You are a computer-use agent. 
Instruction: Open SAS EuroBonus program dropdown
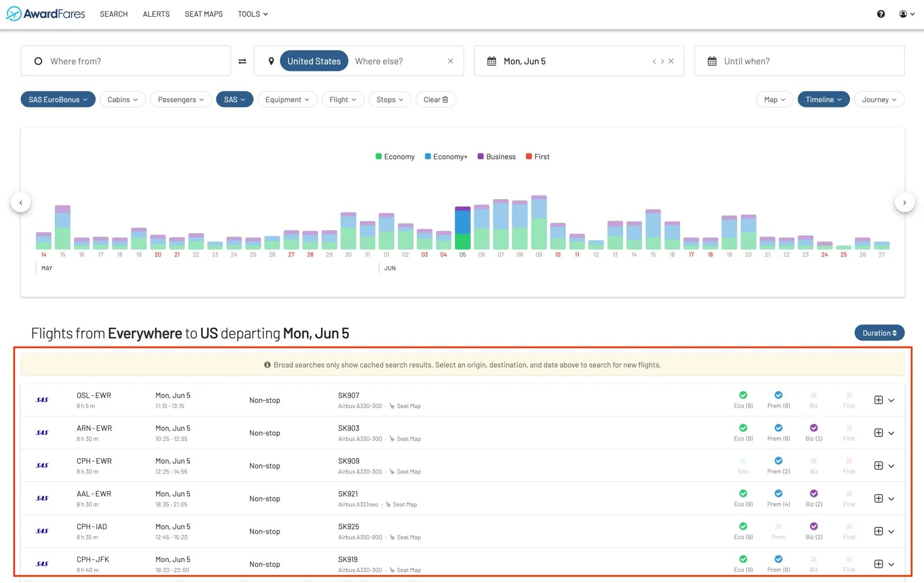tap(58, 100)
